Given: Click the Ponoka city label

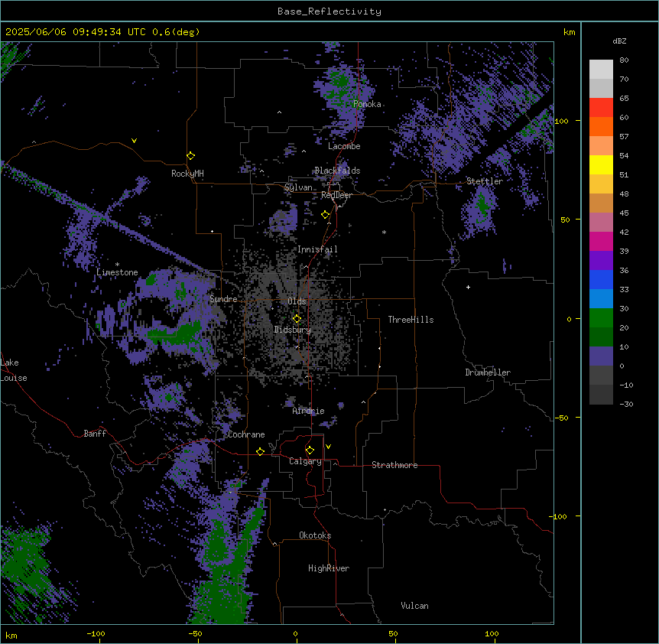Looking at the screenshot, I should tap(367, 104).
